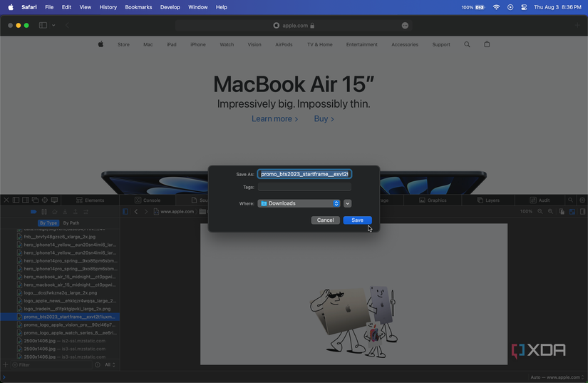Switch to the Audit tab
This screenshot has height=383, width=588.
(540, 200)
